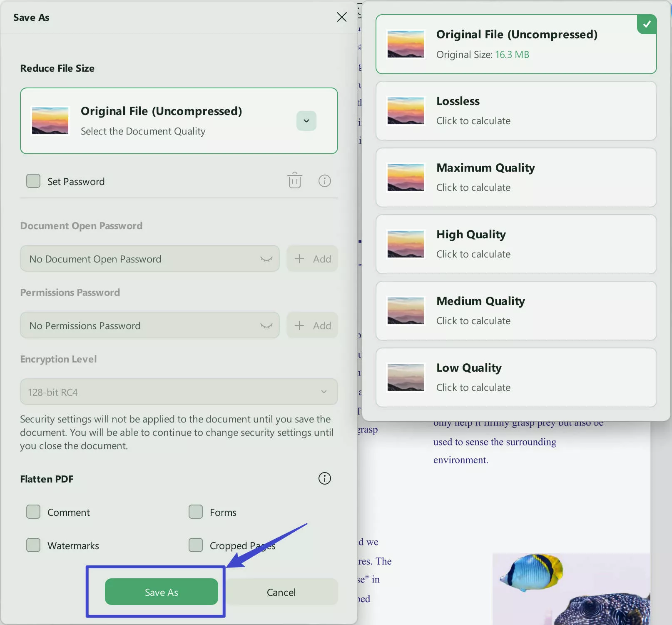Toggle visibility eye in Document Open Password field
Image resolution: width=672 pixels, height=625 pixels.
click(x=266, y=259)
